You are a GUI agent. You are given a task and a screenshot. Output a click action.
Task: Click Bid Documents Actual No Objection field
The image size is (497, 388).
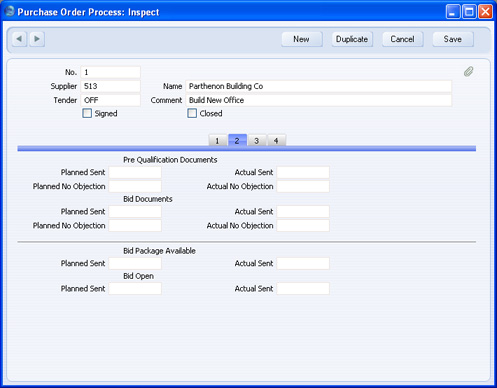click(x=303, y=226)
